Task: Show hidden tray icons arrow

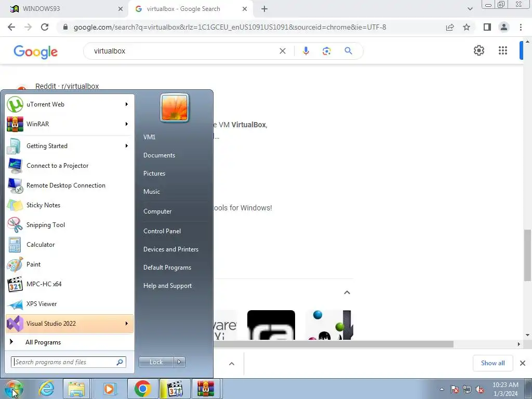Action: point(442,389)
